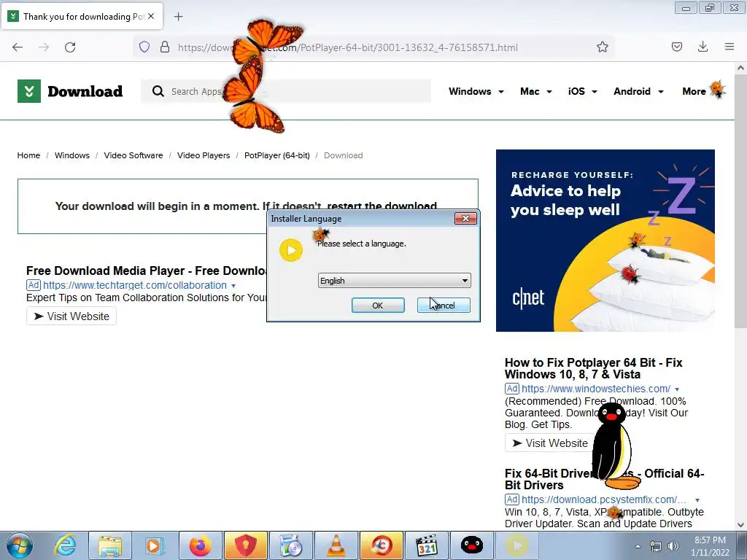Cancel the Installer Language dialog

pos(444,306)
